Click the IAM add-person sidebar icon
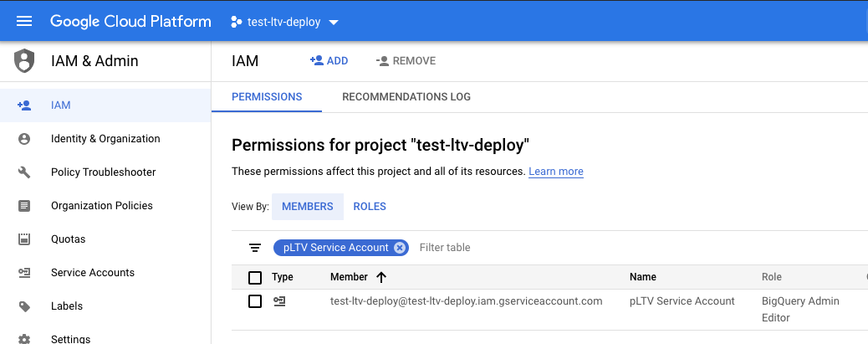This screenshot has width=868, height=344. (24, 105)
